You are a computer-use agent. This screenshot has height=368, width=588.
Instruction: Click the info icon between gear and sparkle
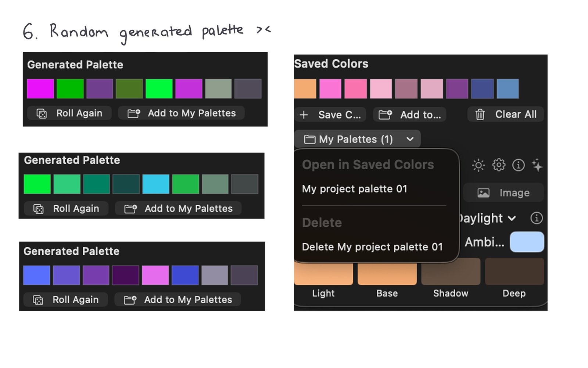[x=519, y=165]
